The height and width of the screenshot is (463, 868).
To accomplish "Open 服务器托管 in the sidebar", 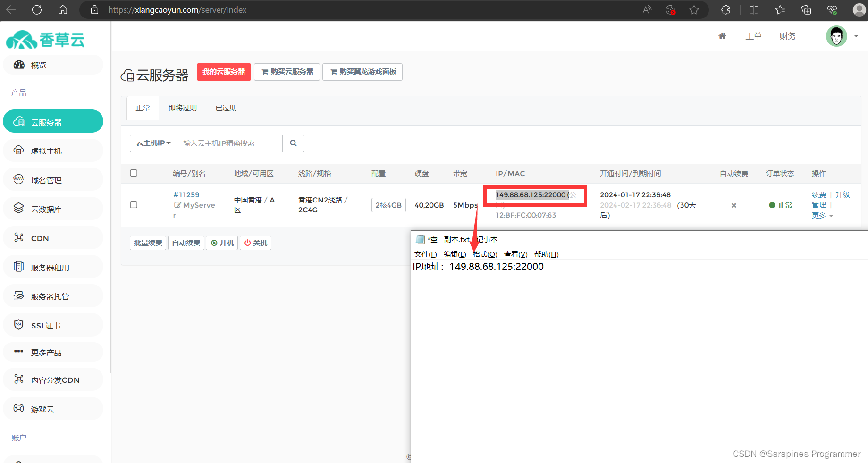I will click(53, 296).
